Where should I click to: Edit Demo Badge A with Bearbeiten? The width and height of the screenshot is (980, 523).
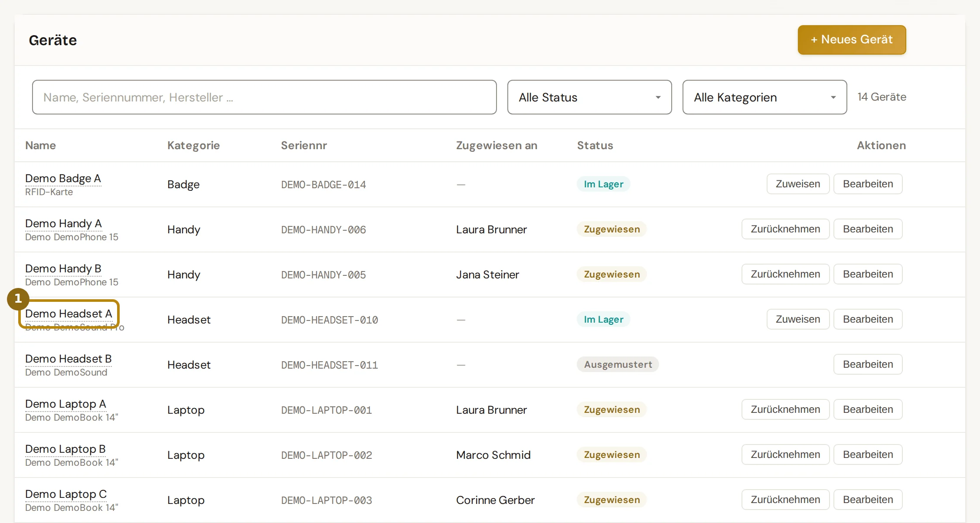(x=868, y=184)
